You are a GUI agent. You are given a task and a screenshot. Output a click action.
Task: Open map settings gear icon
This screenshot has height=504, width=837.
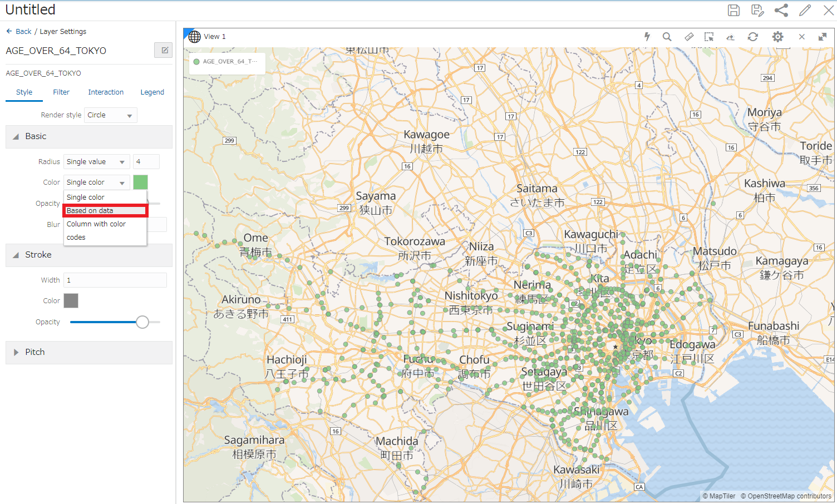[x=777, y=37]
